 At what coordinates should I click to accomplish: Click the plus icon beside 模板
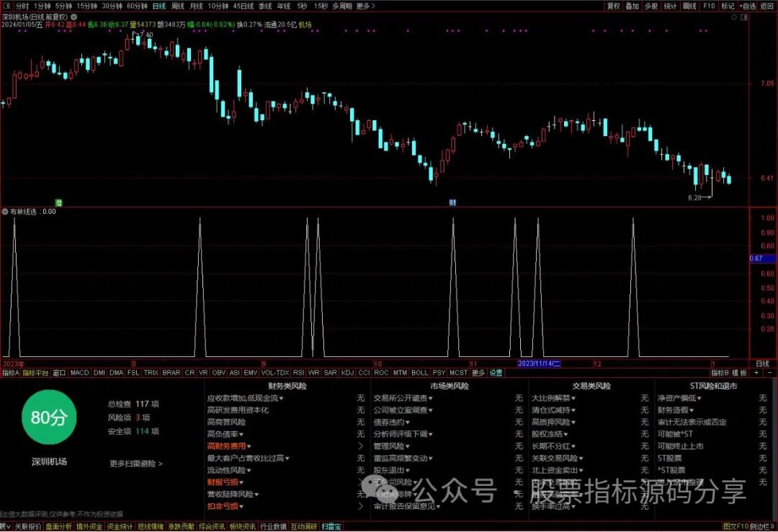point(756,373)
